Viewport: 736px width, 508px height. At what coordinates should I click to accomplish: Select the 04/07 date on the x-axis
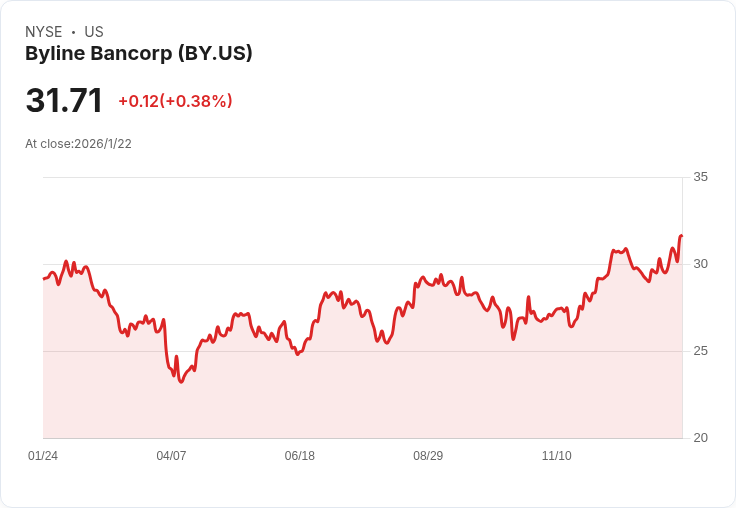(x=171, y=456)
